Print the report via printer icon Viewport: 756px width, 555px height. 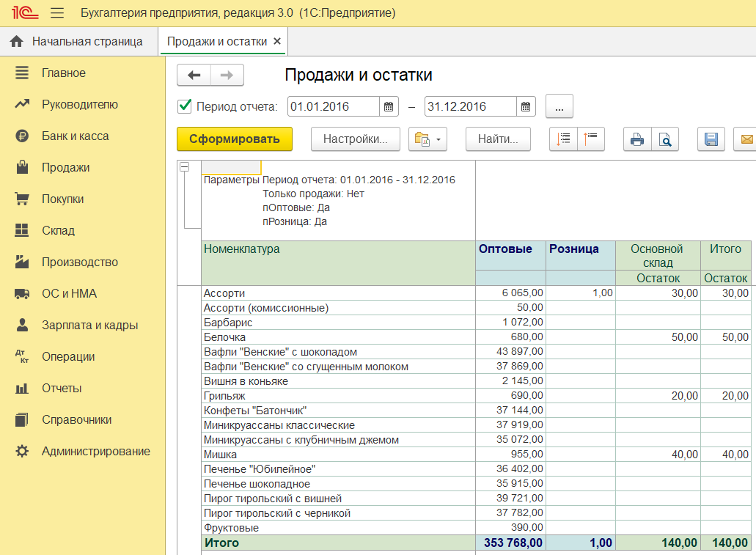click(x=637, y=139)
